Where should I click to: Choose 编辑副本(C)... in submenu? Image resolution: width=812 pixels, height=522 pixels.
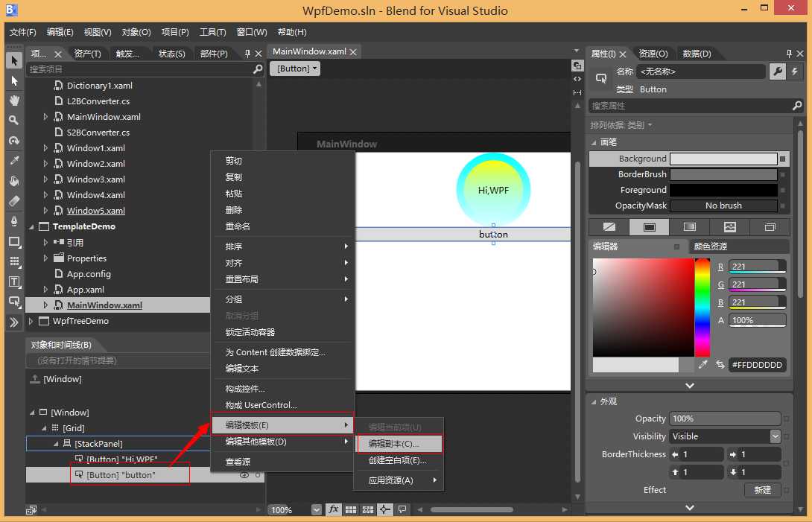coord(399,444)
